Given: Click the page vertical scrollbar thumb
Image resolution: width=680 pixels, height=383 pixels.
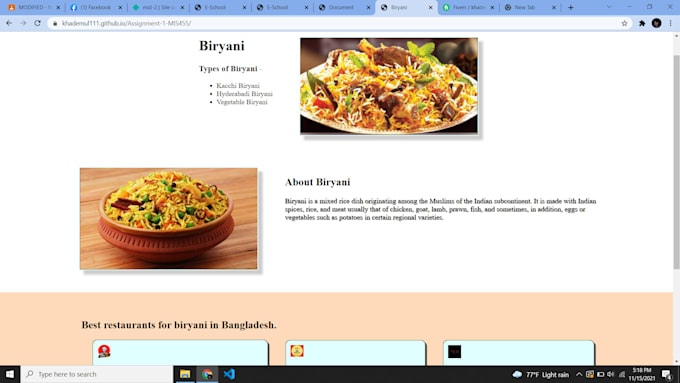Looking at the screenshot, I should [x=676, y=162].
